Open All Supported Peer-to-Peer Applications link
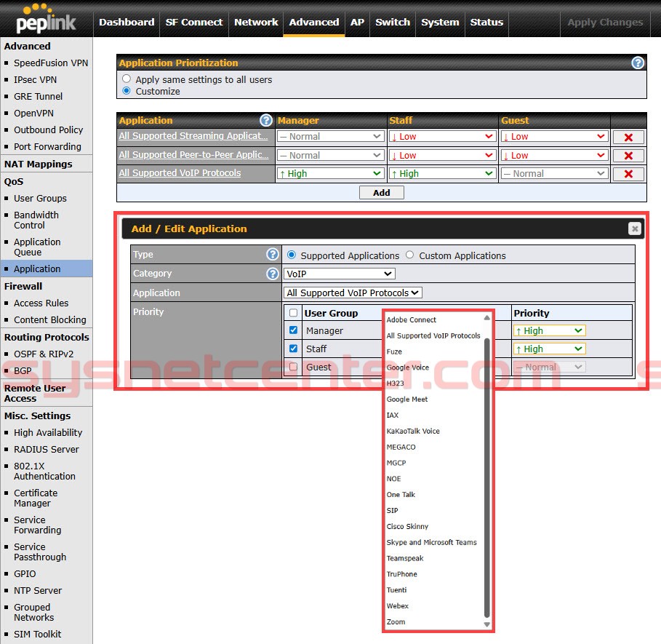 [x=193, y=155]
